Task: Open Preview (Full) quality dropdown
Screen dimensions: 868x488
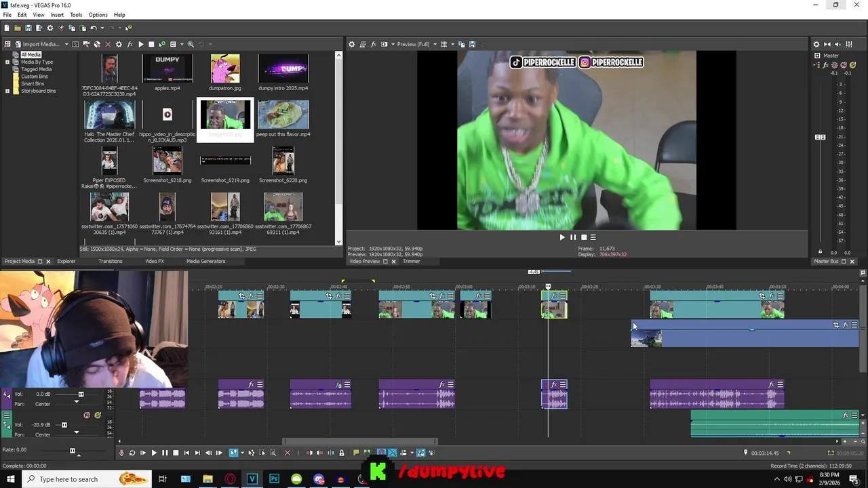Action: coord(416,44)
